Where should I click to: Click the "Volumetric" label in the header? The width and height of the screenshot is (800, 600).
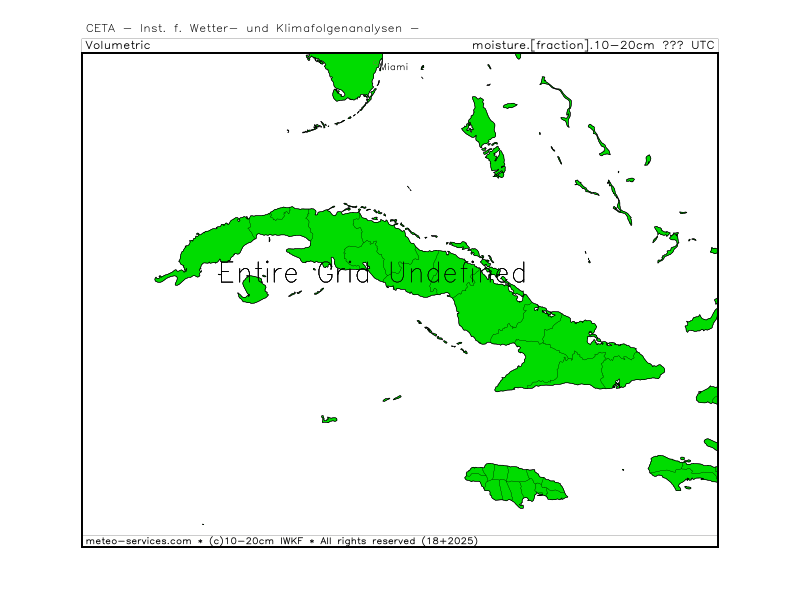click(118, 45)
